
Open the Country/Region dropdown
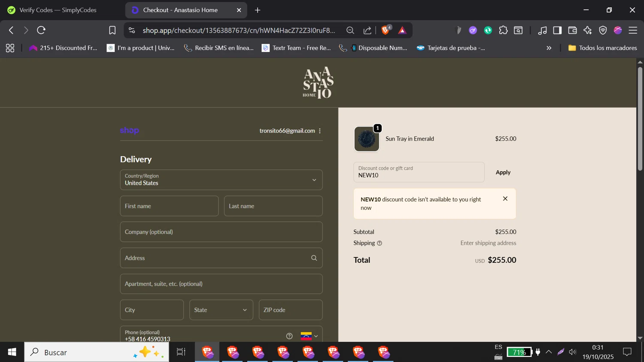point(221,180)
